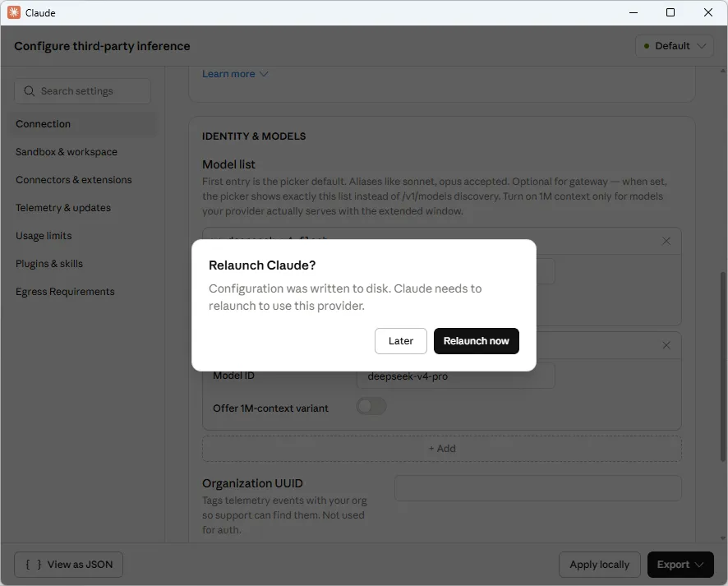This screenshot has height=586, width=728.
Task: Maximize the Claude window
Action: (670, 12)
